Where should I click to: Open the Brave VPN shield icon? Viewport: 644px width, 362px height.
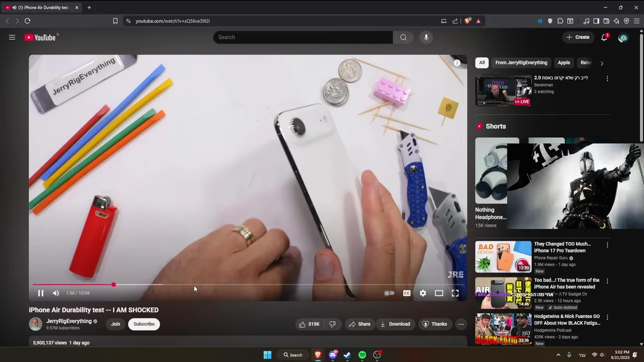626,21
